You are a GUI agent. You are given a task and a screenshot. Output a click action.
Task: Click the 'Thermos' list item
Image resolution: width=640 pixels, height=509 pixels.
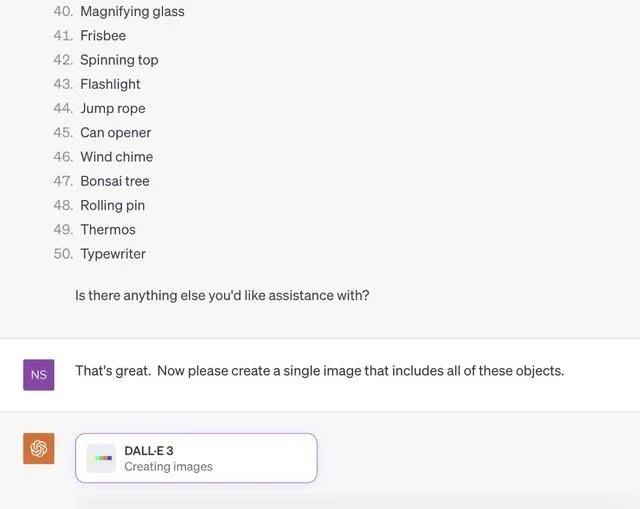(x=108, y=229)
